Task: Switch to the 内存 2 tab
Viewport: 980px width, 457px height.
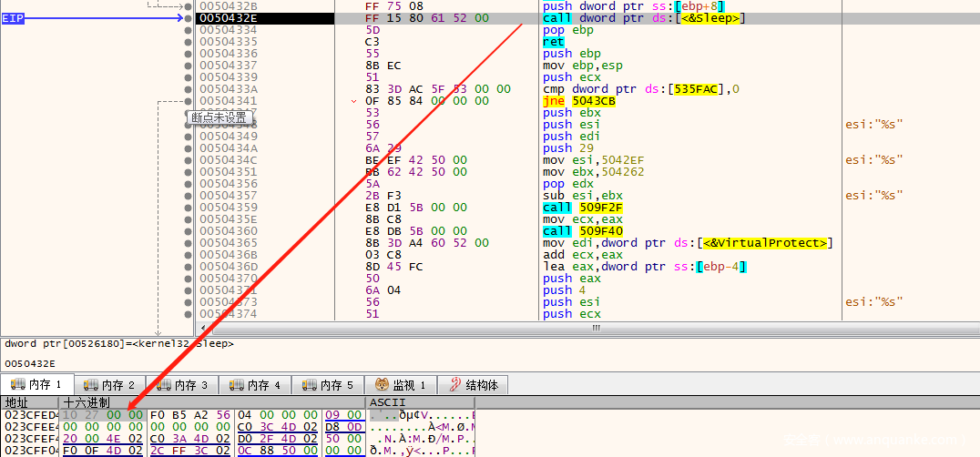Action: click(x=109, y=384)
